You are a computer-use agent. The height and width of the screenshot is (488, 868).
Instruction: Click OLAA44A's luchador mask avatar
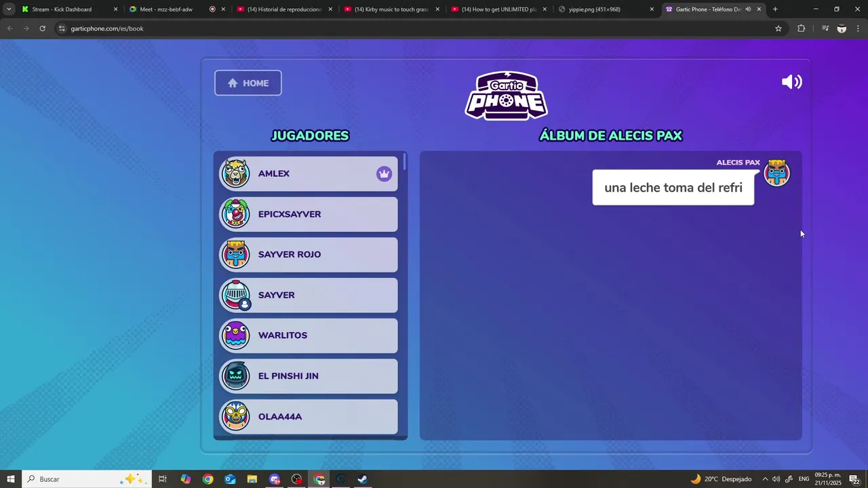[236, 416]
